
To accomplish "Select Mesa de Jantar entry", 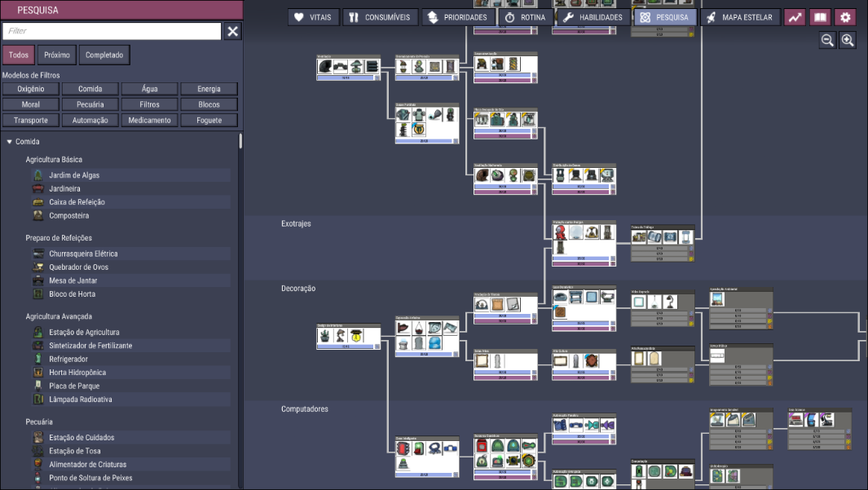I will [130, 280].
